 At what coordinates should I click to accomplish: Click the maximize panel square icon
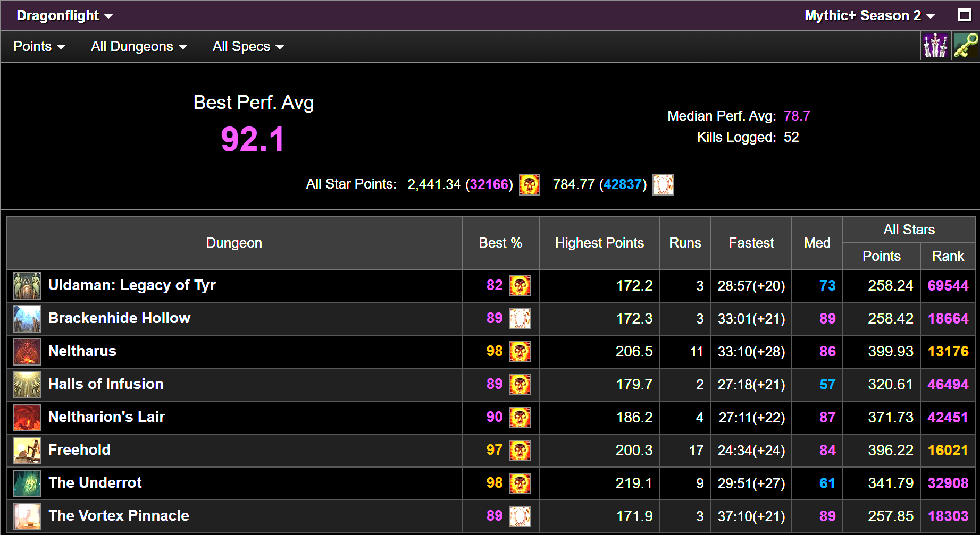964,15
